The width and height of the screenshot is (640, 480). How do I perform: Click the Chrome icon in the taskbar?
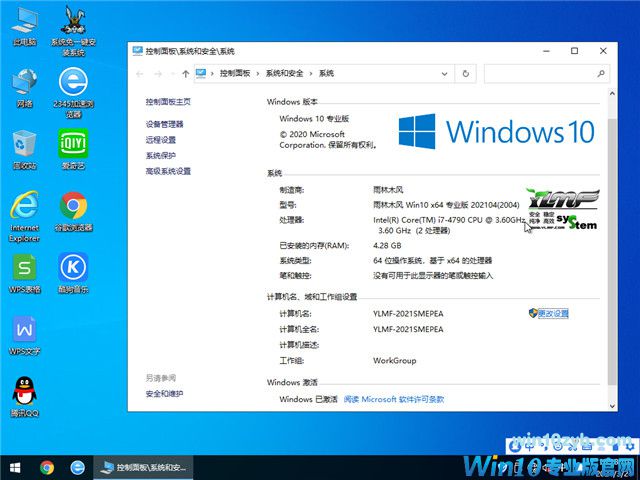(47, 467)
